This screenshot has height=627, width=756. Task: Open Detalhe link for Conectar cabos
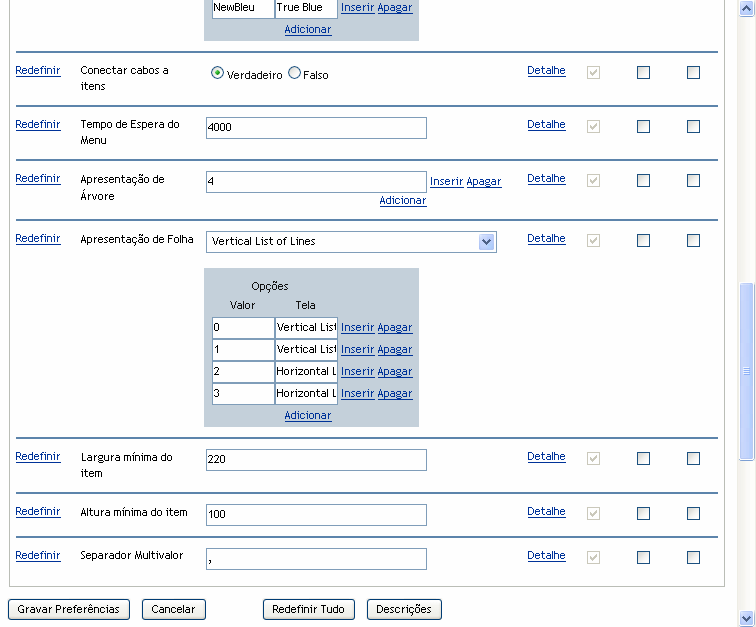(x=546, y=71)
